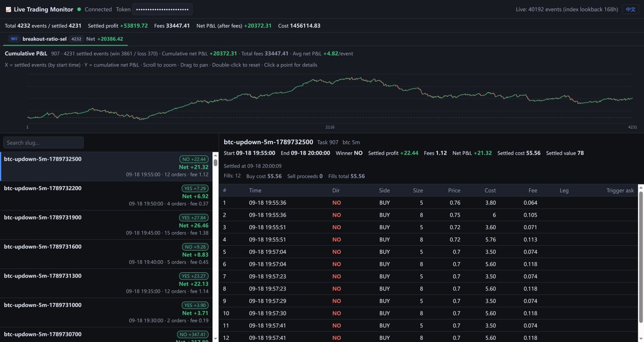
Task: Click the NO +347.41 badge
Action: 193,334
